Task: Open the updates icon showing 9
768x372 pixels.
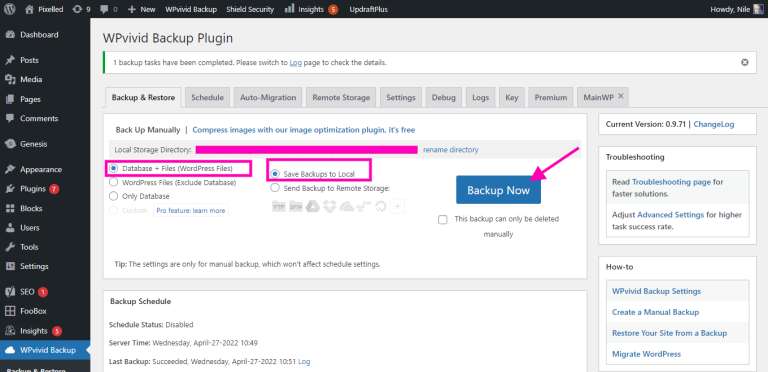Action: point(77,9)
